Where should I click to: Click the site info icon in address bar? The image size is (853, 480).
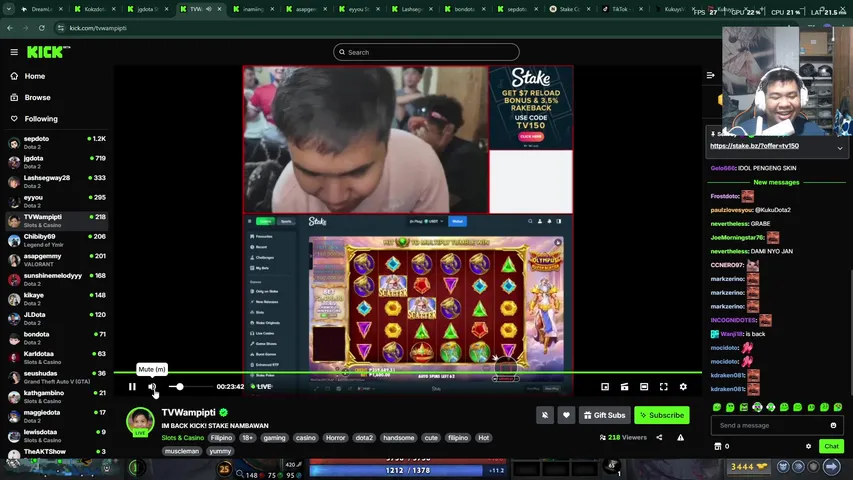click(x=60, y=28)
